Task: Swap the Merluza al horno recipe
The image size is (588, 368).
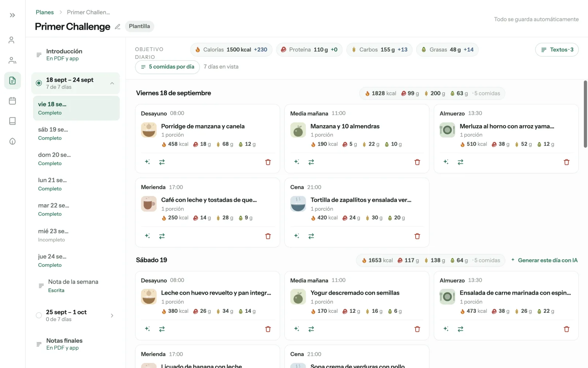Action: click(x=460, y=162)
